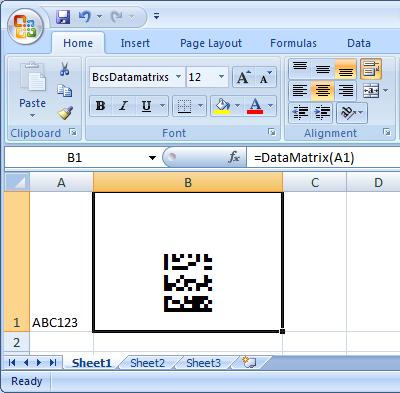Expand the Paste options arrow

[32, 115]
